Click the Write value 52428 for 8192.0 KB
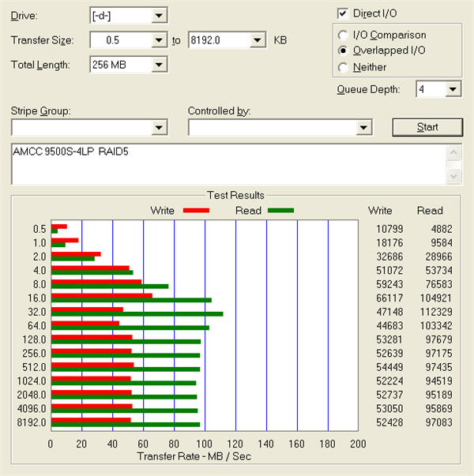 [x=389, y=422]
